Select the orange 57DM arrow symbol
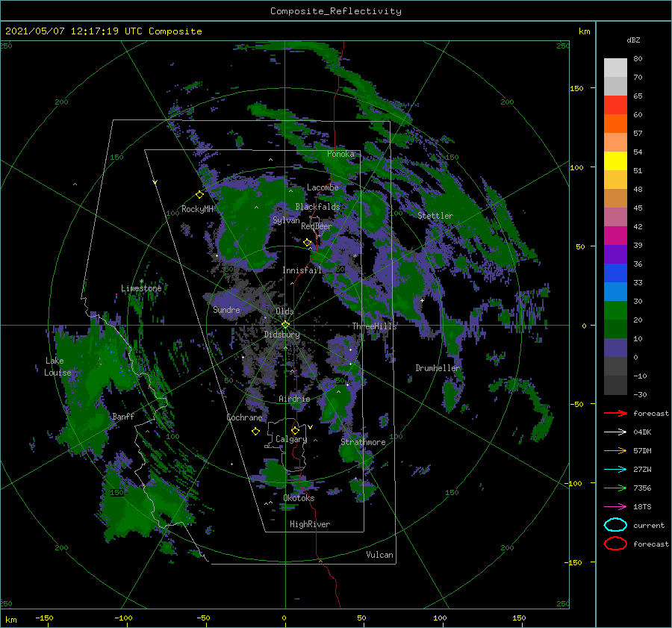Viewport: 672px width, 628px height. tap(615, 450)
